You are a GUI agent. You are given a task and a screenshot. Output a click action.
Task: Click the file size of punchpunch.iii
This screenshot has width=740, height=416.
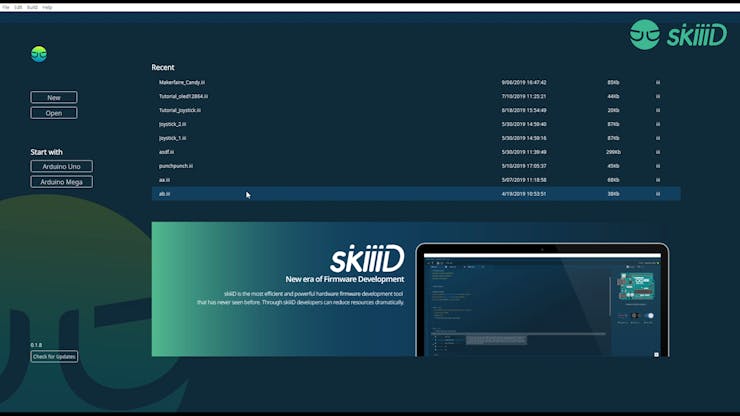[613, 166]
